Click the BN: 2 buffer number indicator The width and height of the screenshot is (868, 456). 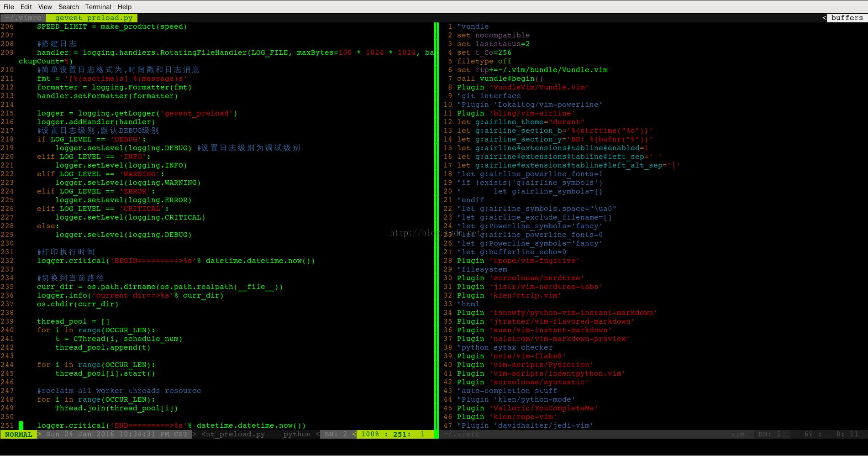(336, 434)
